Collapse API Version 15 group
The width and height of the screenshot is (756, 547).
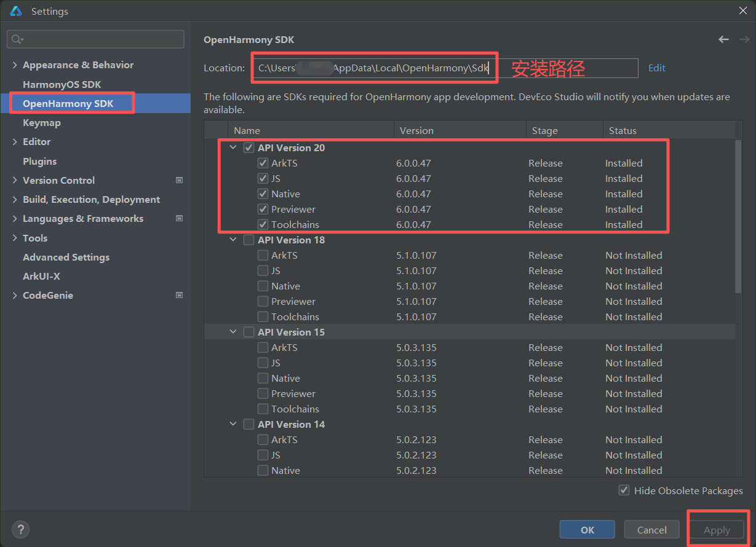(x=233, y=332)
